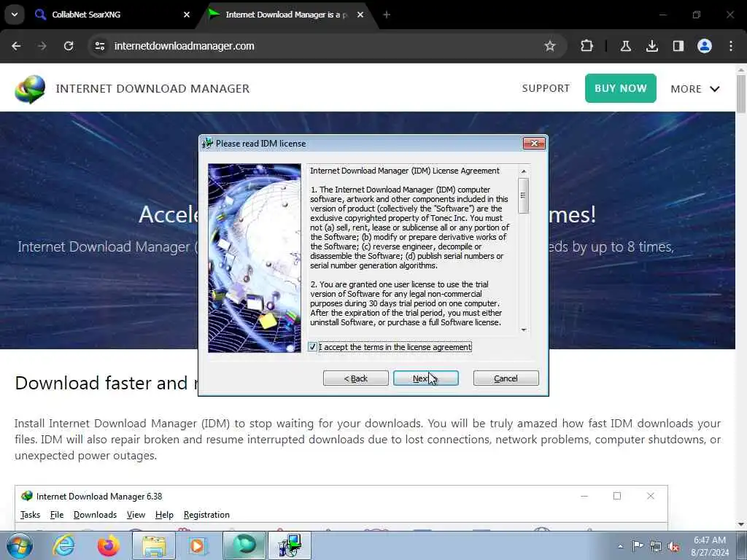Image resolution: width=747 pixels, height=560 pixels.
Task: Click the IDM installer icon in dialog title bar
Action: tap(207, 144)
